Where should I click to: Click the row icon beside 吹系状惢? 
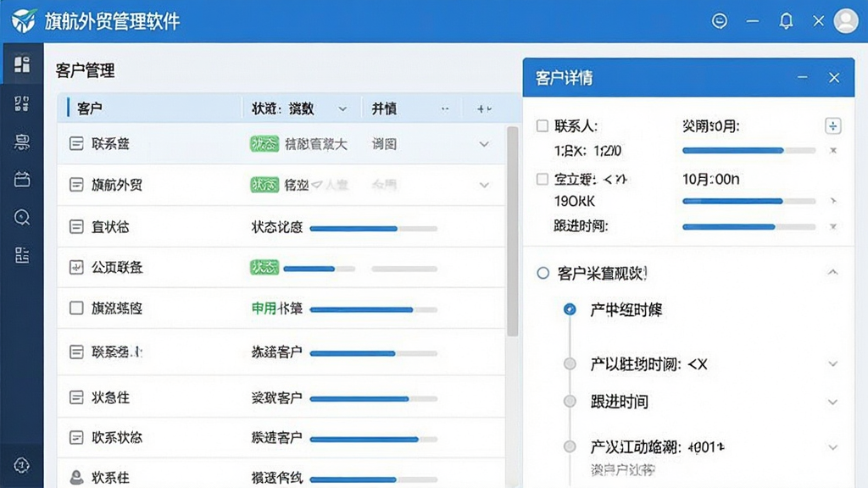(76, 438)
